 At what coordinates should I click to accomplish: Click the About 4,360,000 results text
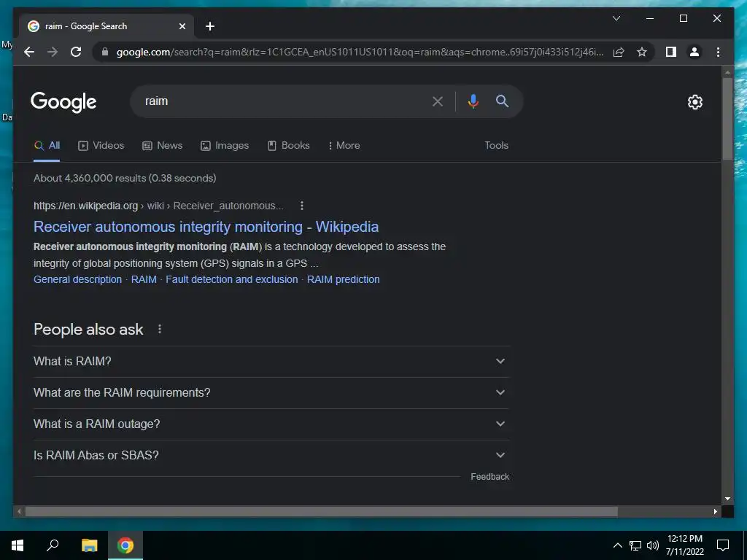click(125, 178)
